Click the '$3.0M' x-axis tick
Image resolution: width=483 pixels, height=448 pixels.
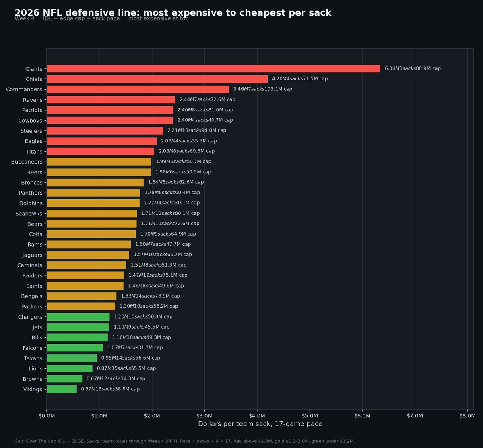click(204, 416)
